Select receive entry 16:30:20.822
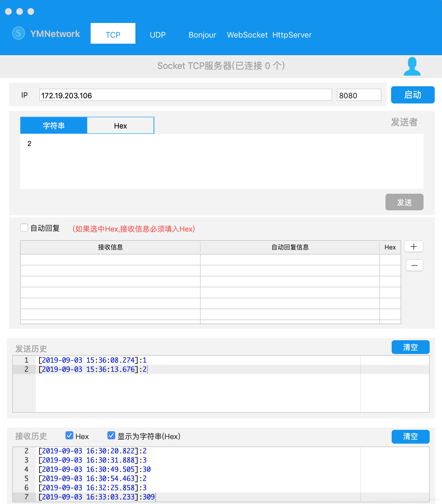 pyautogui.click(x=92, y=451)
